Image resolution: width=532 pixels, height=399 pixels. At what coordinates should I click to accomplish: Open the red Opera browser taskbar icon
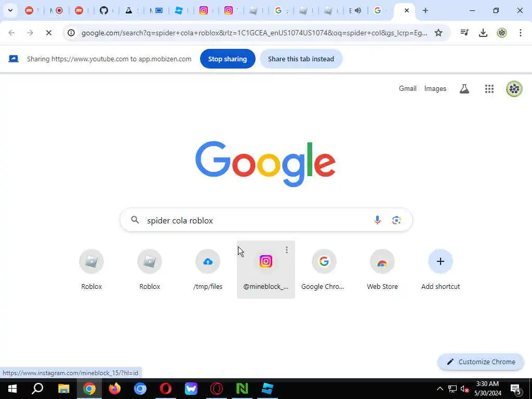tap(166, 389)
